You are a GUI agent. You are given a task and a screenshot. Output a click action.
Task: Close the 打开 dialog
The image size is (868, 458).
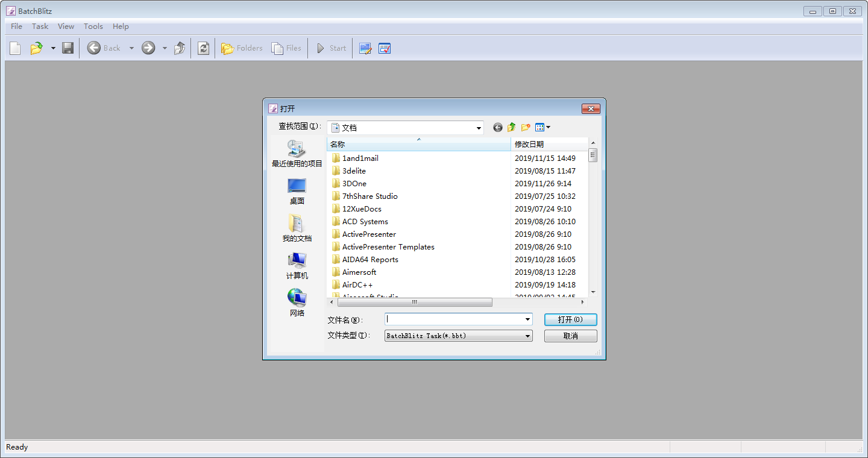click(590, 108)
